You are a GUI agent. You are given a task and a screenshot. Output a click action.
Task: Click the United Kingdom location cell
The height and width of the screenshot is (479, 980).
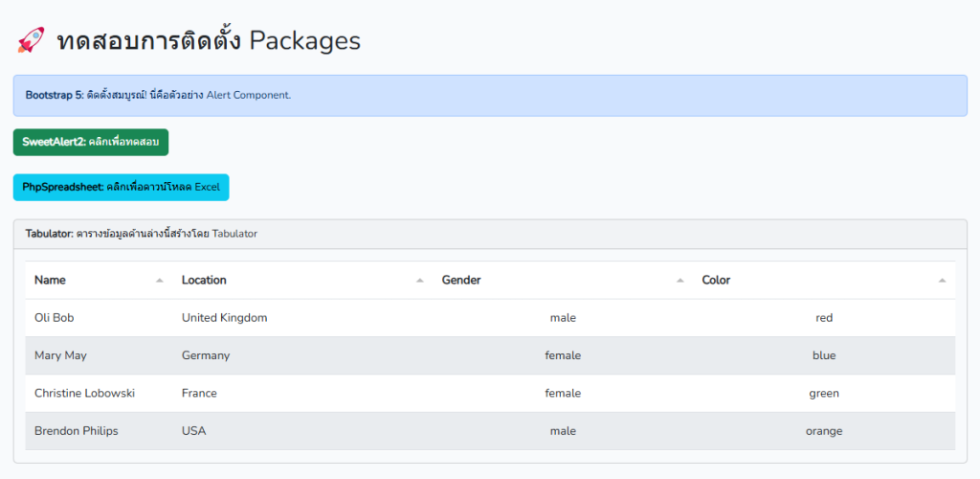[x=224, y=318]
